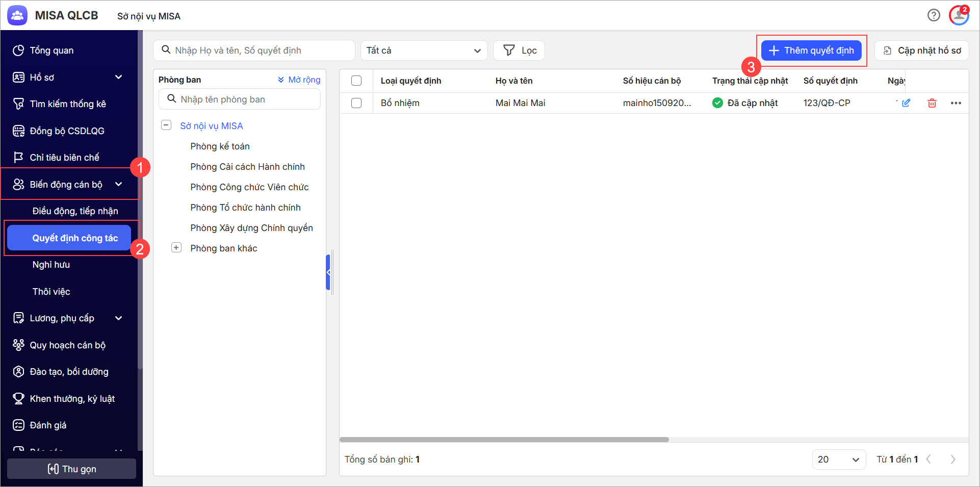The image size is (980, 487).
Task: Toggle the select-all checkbox in table header
Action: (356, 81)
